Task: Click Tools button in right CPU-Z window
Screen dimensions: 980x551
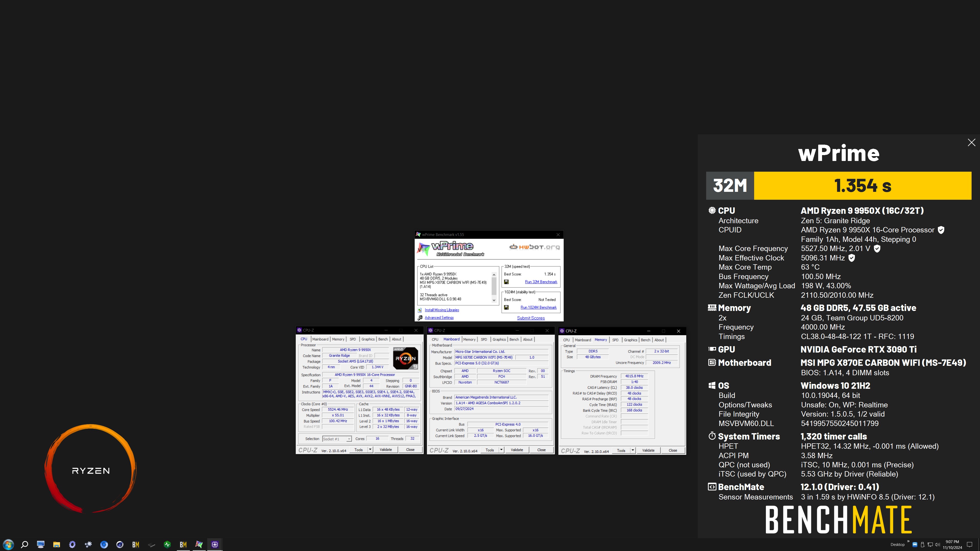Action: 621,450
